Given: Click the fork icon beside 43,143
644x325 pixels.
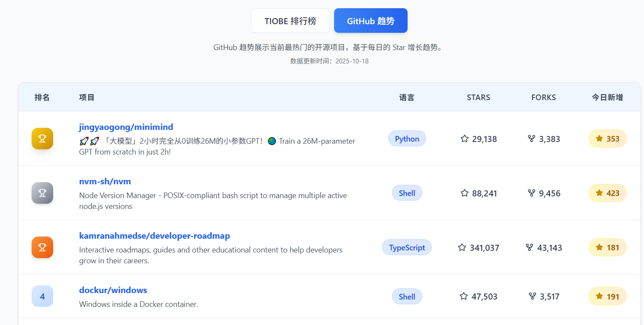Looking at the screenshot, I should coord(529,247).
